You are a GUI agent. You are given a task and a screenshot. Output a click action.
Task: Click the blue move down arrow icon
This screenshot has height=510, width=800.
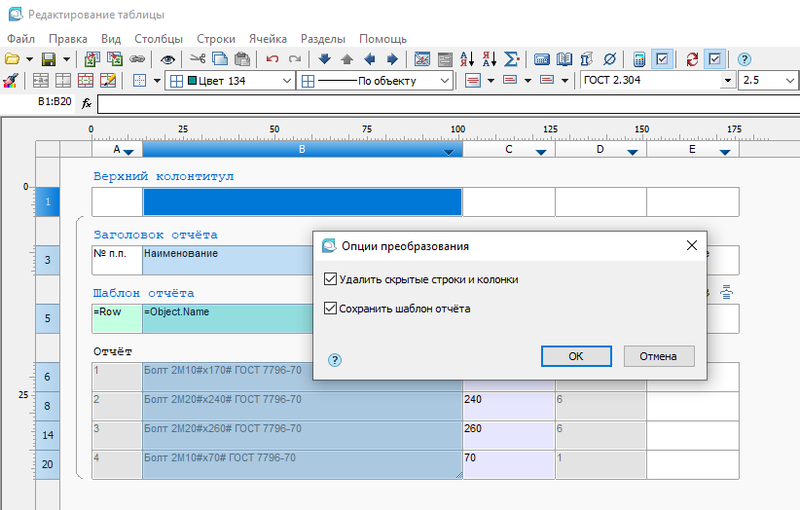[x=324, y=59]
